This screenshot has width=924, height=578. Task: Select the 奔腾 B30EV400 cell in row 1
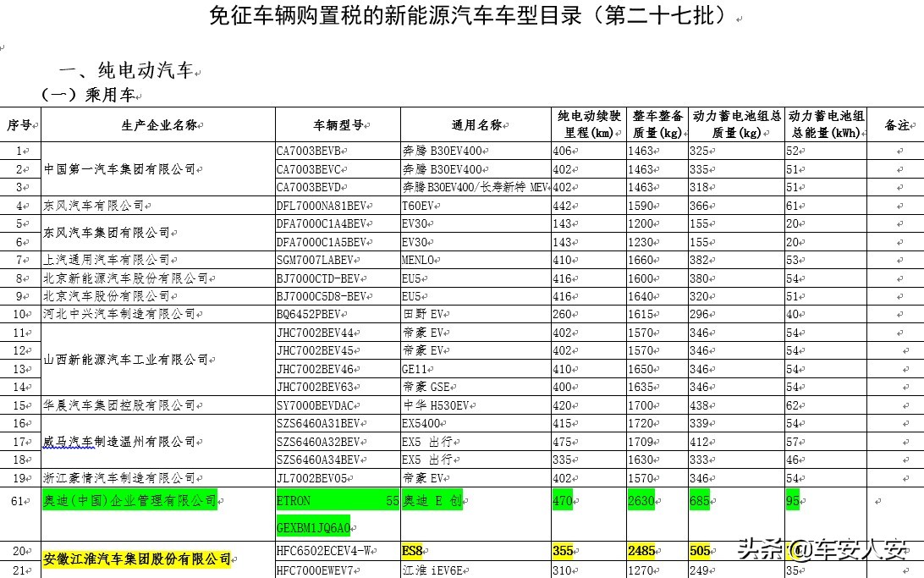(x=440, y=151)
